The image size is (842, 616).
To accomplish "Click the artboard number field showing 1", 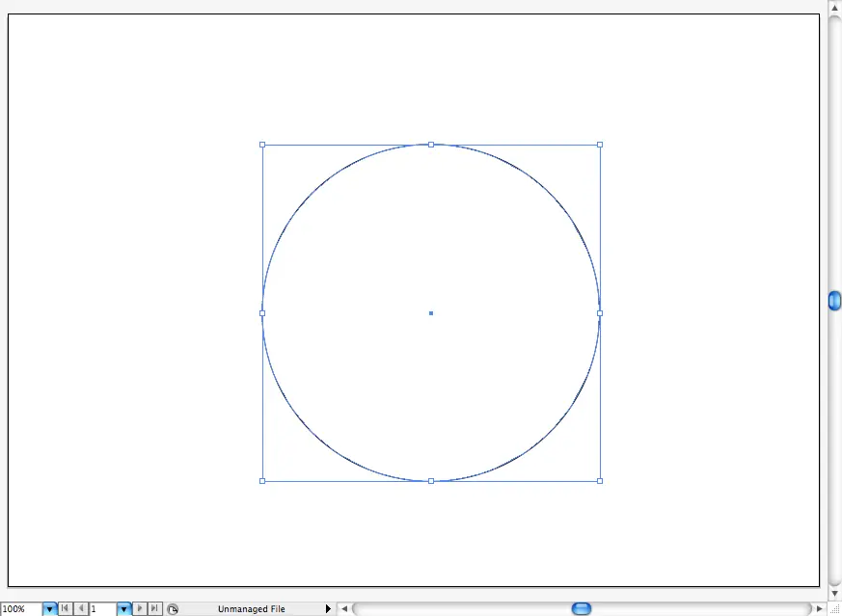I will 102,609.
